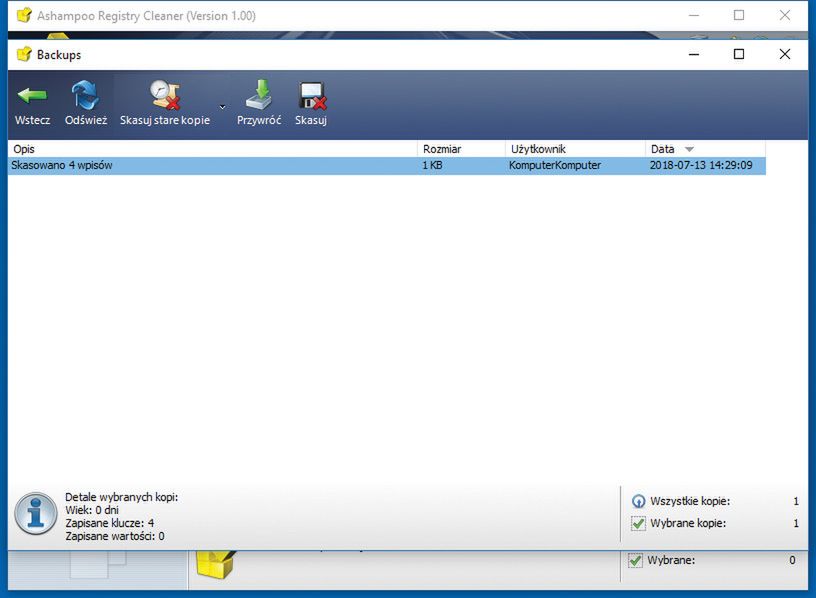816x598 pixels.
Task: Click the yellow box icon in background window
Action: tap(215, 564)
